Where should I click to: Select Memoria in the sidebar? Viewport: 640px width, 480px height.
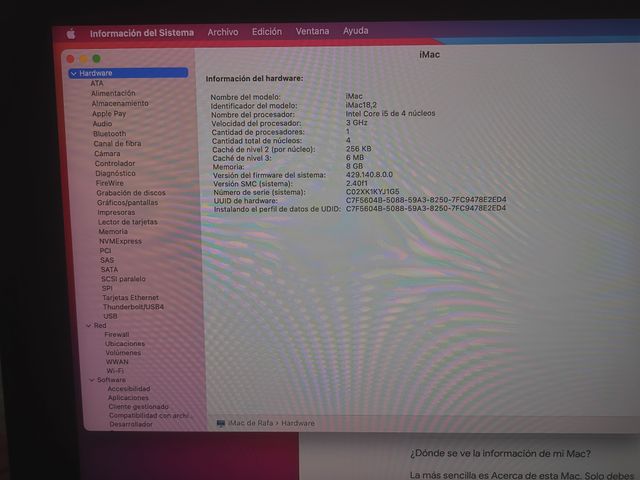pos(113,231)
